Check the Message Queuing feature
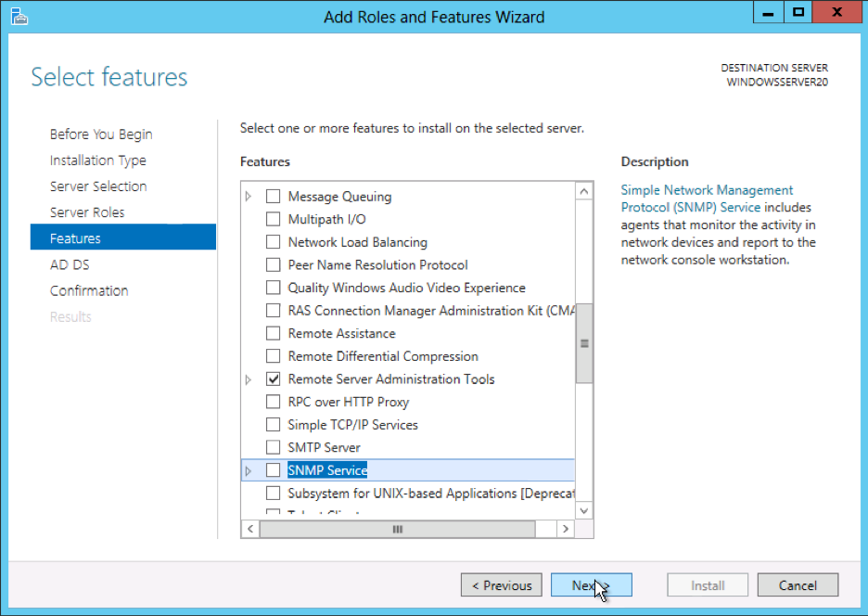 tap(273, 196)
